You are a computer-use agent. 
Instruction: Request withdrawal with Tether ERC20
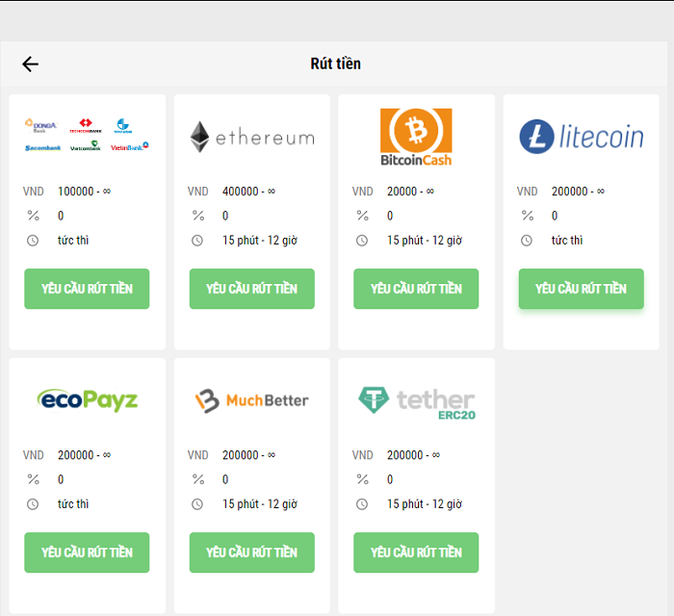point(416,552)
